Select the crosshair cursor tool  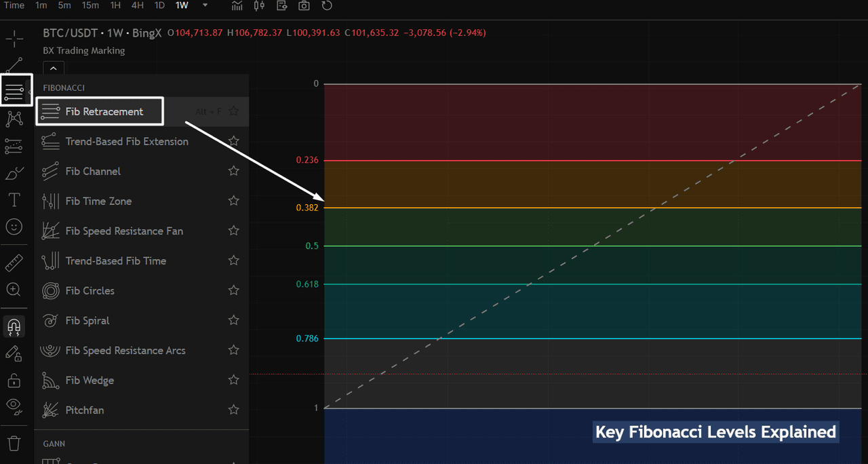coord(14,39)
